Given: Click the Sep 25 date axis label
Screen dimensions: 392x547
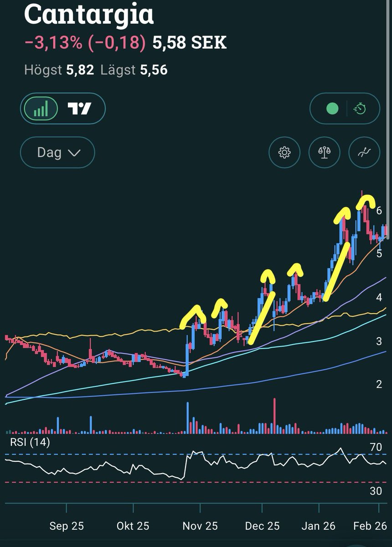Looking at the screenshot, I should pyautogui.click(x=67, y=526).
